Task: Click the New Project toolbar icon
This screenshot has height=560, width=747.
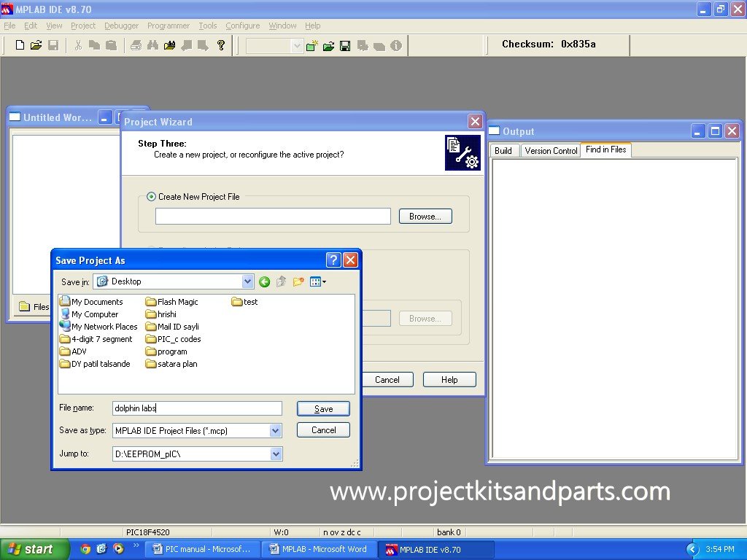Action: [312, 46]
